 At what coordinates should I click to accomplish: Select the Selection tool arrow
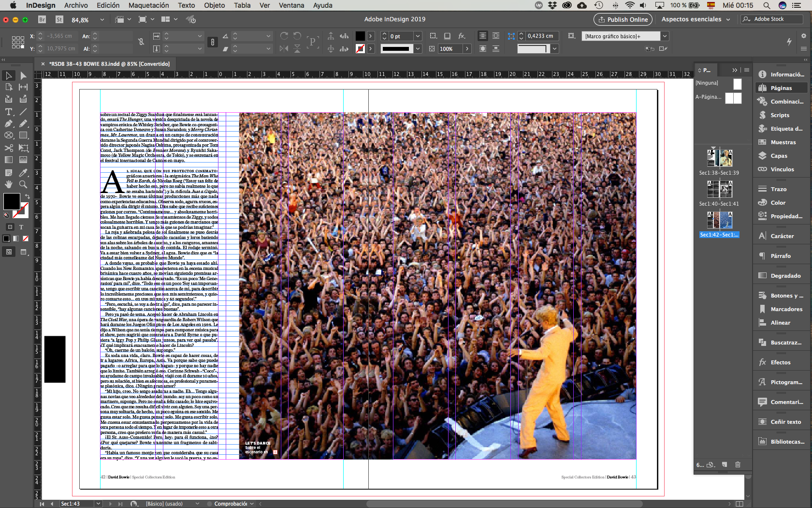click(x=9, y=75)
